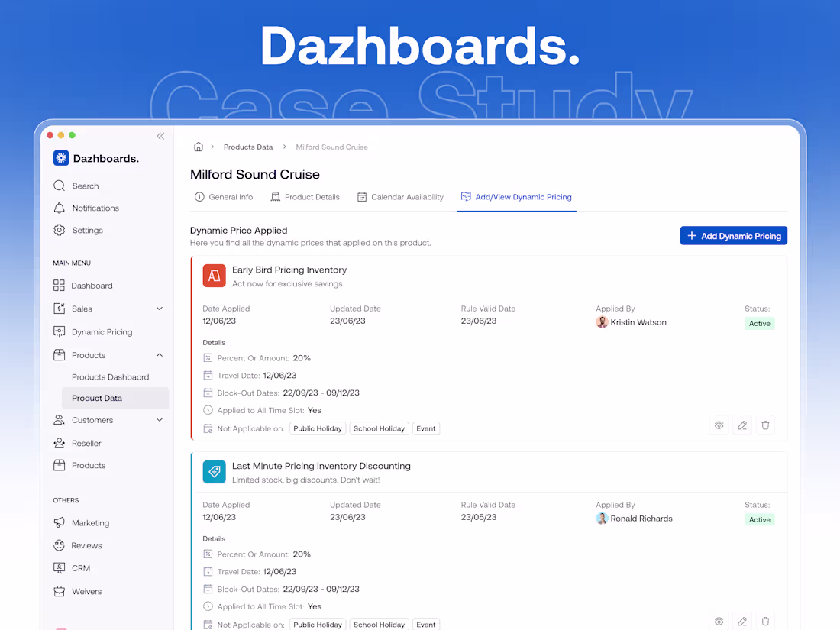Image resolution: width=840 pixels, height=630 pixels.
Task: Expand the Customers menu
Action: pyautogui.click(x=160, y=419)
